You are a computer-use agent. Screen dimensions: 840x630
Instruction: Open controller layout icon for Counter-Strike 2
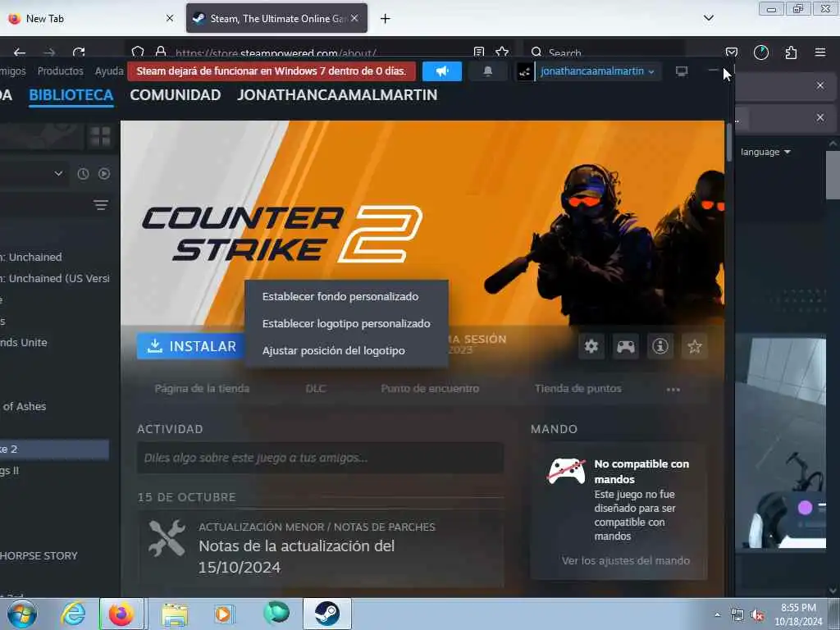point(626,347)
